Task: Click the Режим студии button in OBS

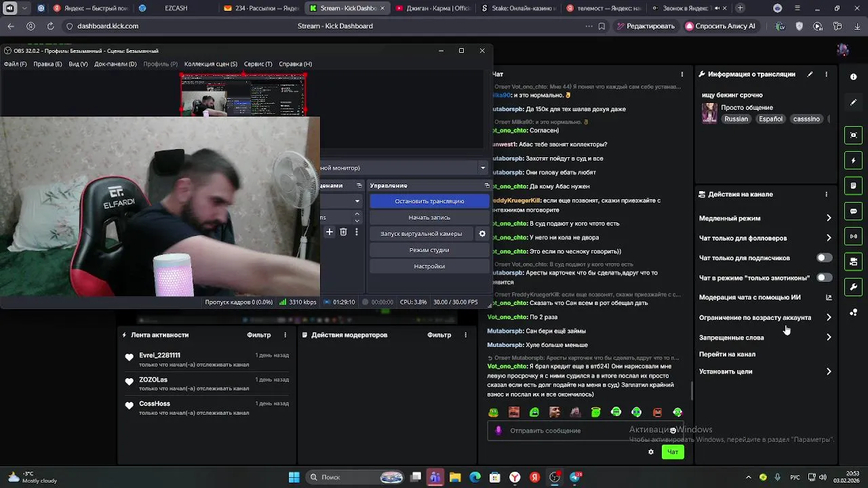Action: (429, 250)
